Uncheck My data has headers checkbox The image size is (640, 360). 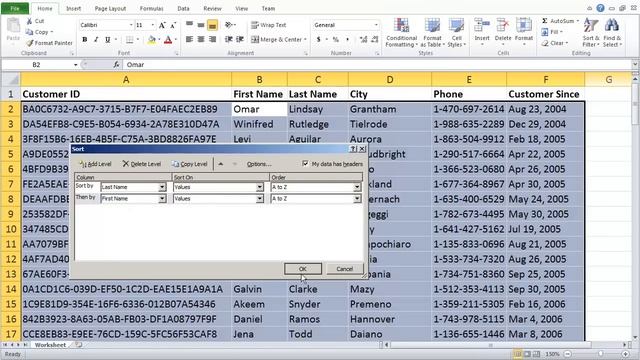[x=305, y=164]
